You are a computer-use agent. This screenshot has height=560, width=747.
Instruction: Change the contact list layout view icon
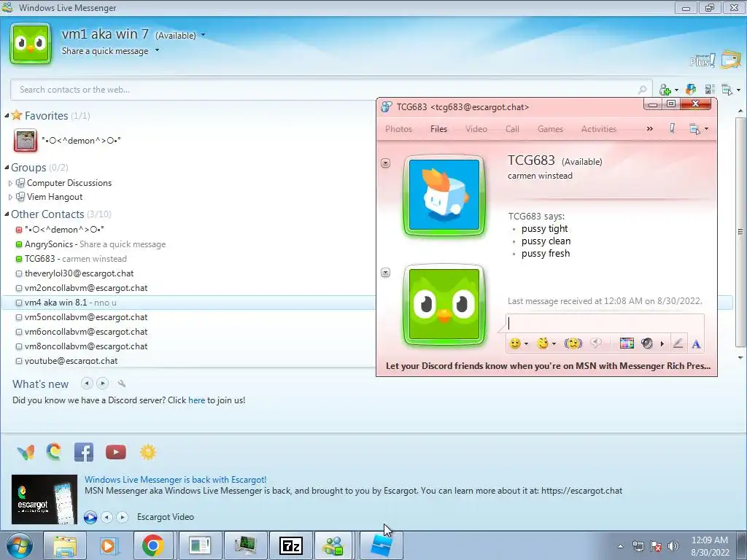coord(710,89)
